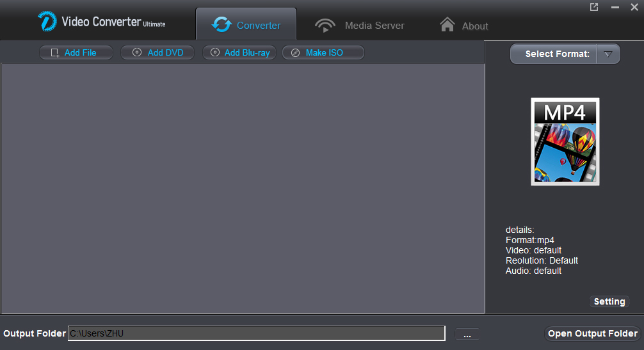
Task: Close the Video Converter window
Action: point(634,7)
